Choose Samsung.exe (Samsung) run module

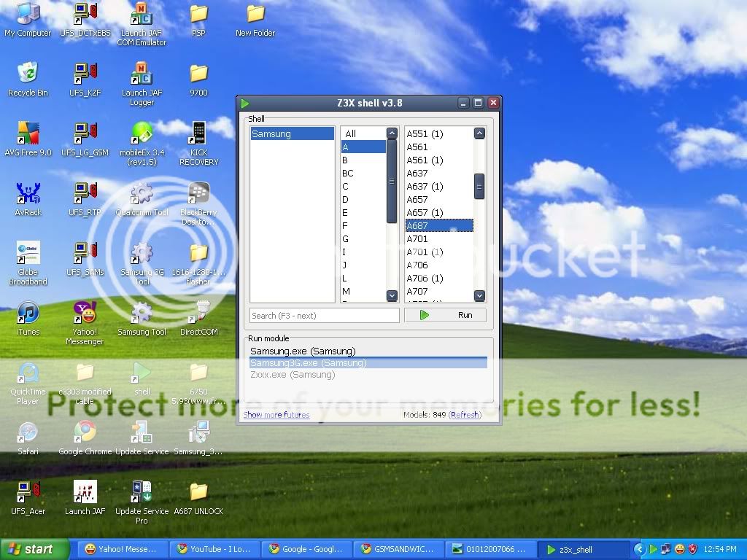click(368, 351)
